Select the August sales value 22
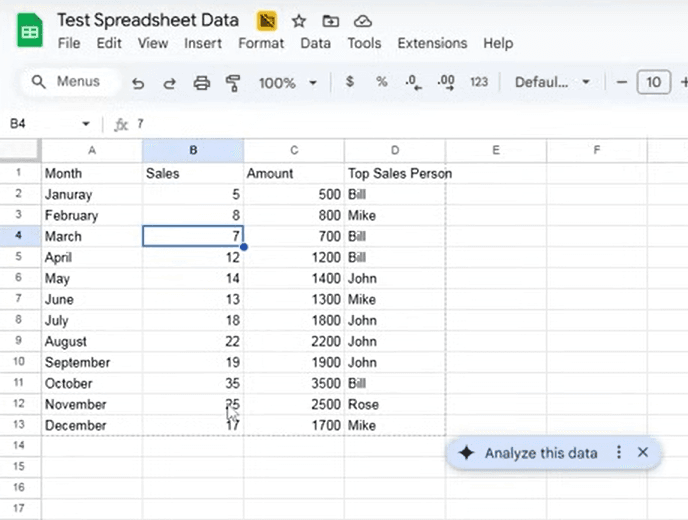688x520 pixels. tap(193, 341)
